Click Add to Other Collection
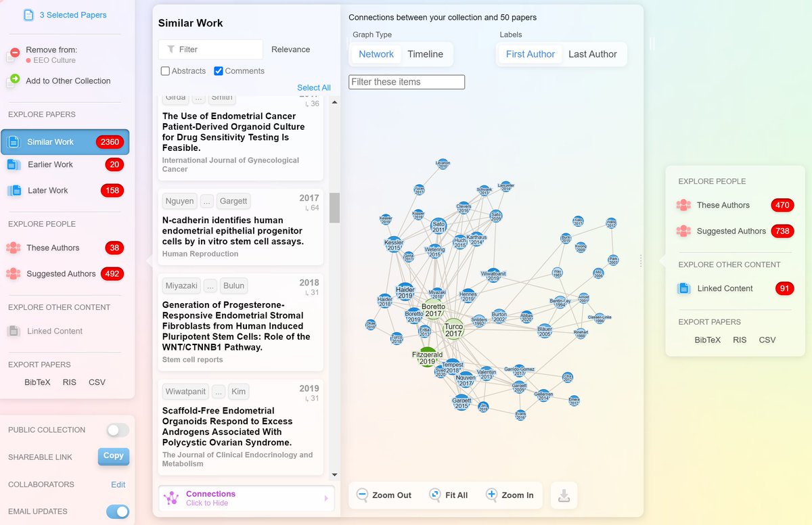Viewport: 812px width, 525px height. point(68,81)
